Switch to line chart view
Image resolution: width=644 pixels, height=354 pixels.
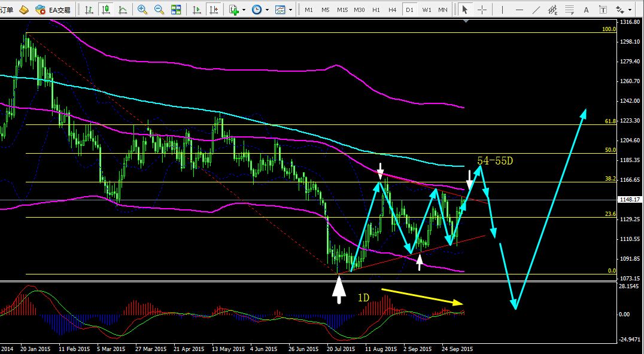click(123, 10)
